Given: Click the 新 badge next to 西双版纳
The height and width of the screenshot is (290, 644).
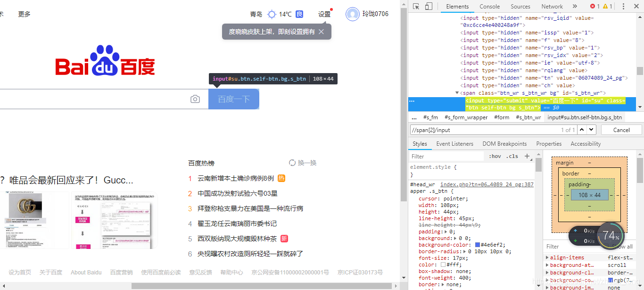Looking at the screenshot, I should pyautogui.click(x=284, y=239).
